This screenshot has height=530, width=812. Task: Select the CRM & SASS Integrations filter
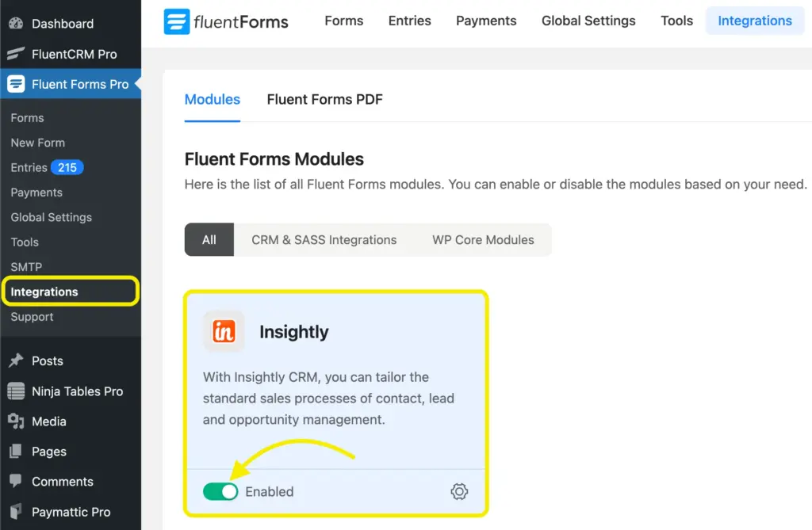click(324, 239)
